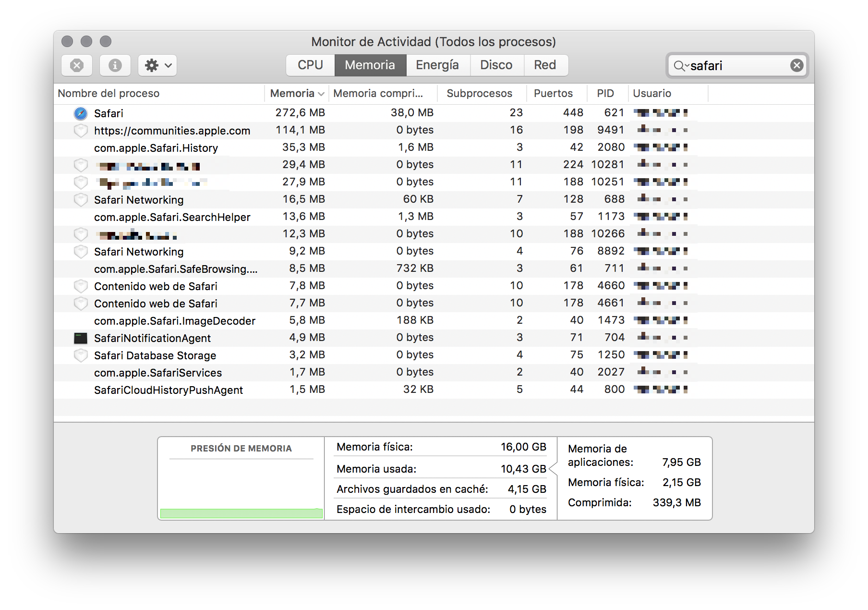Switch to the Energía tab
Image resolution: width=868 pixels, height=610 pixels.
coord(437,65)
